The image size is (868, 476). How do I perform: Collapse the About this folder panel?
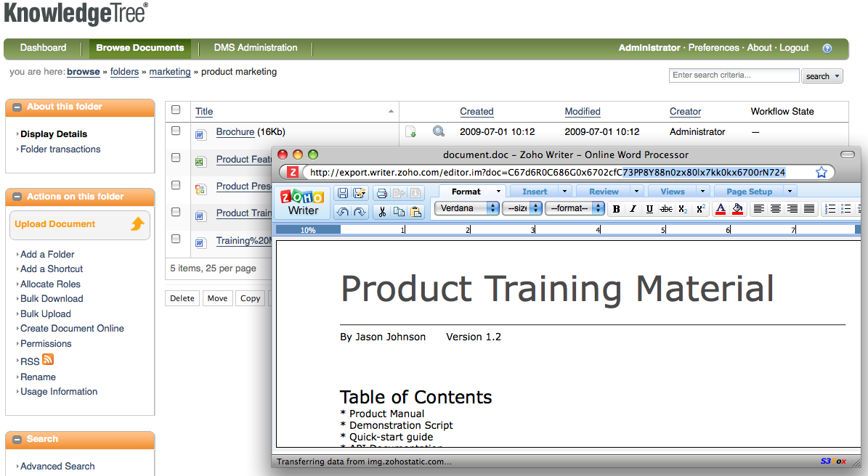pos(17,107)
